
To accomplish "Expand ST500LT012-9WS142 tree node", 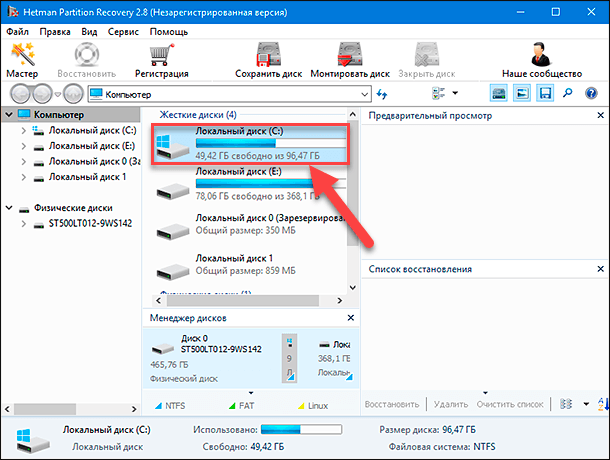I will (x=23, y=224).
